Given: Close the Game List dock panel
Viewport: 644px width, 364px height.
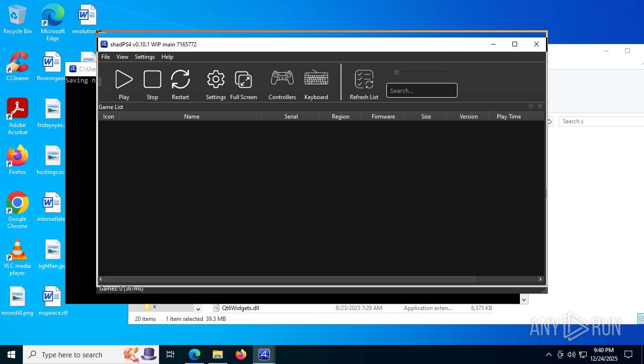Looking at the screenshot, I should point(540,107).
